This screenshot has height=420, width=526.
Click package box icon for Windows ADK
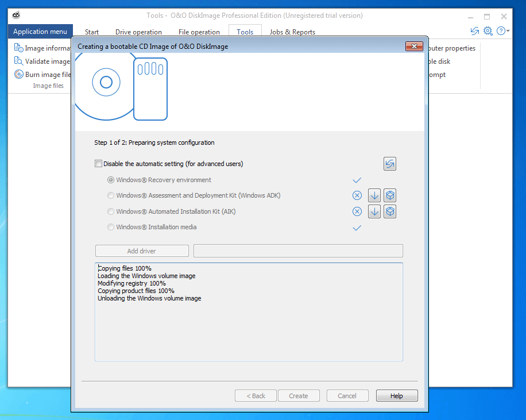tap(390, 195)
